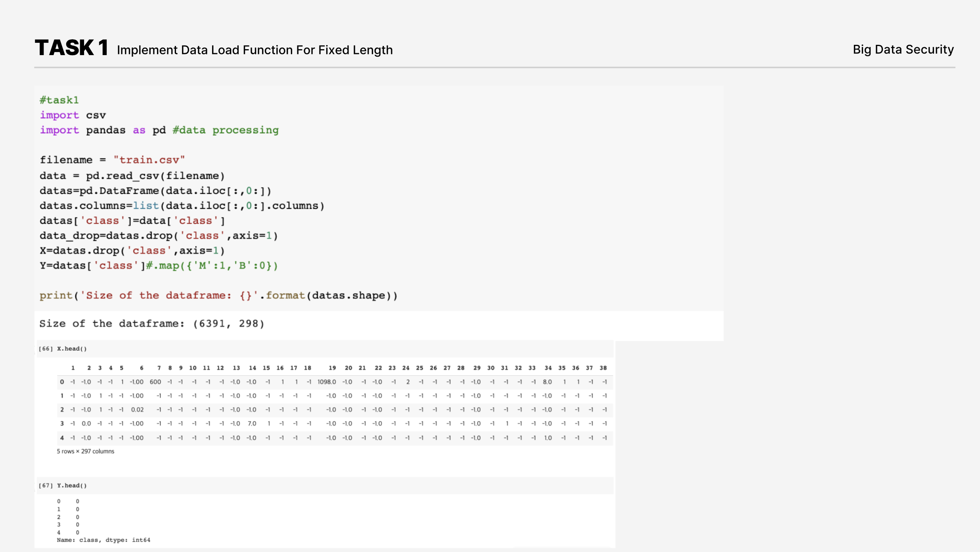Click Name: class, dtype: int64 output

(x=103, y=540)
